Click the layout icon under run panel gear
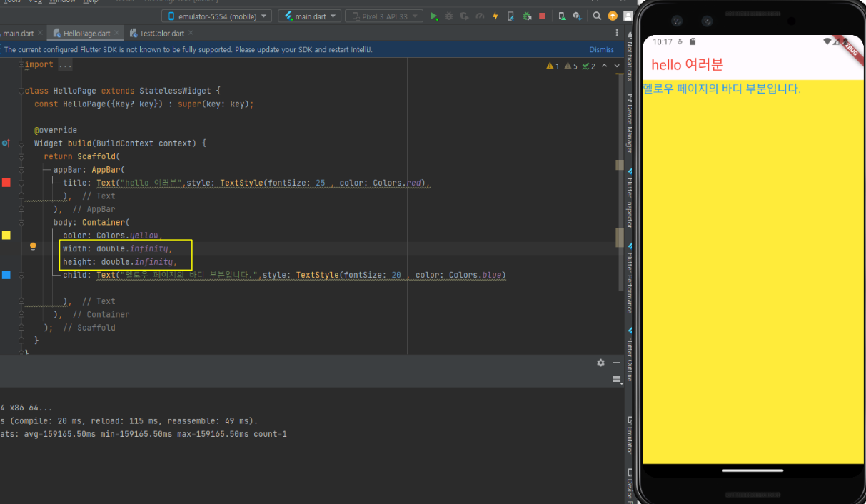This screenshot has width=866, height=504. click(x=617, y=380)
